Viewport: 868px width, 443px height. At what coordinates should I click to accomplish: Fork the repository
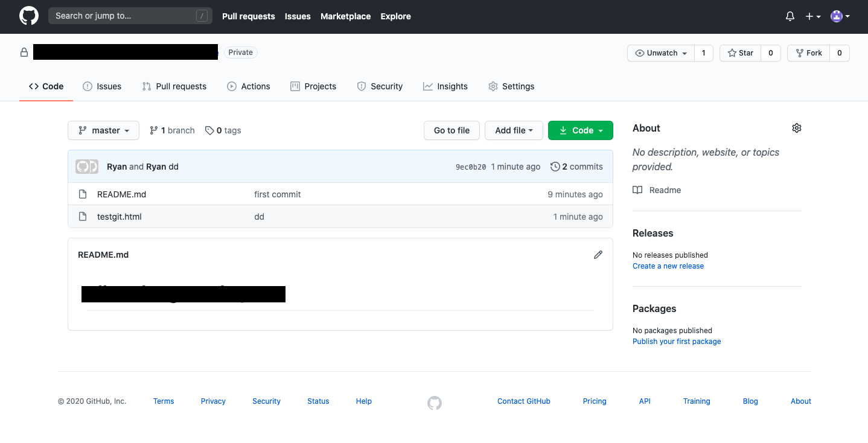coord(809,53)
